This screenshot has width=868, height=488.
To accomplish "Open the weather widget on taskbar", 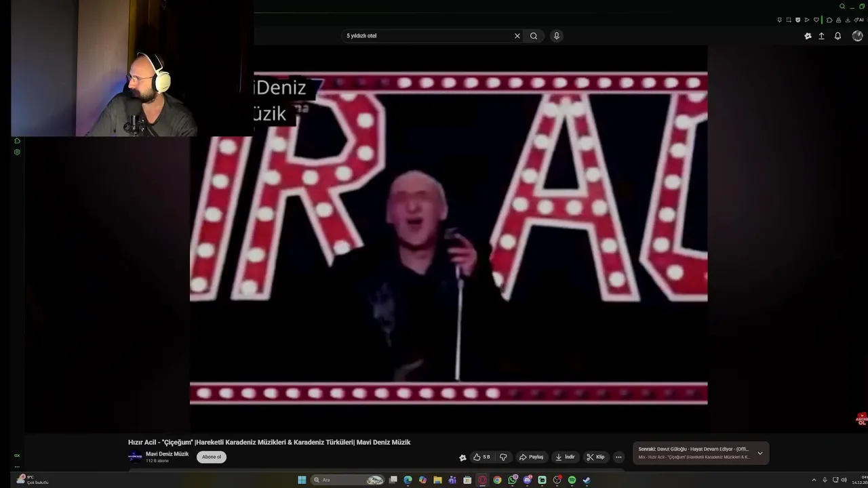I will (x=32, y=480).
